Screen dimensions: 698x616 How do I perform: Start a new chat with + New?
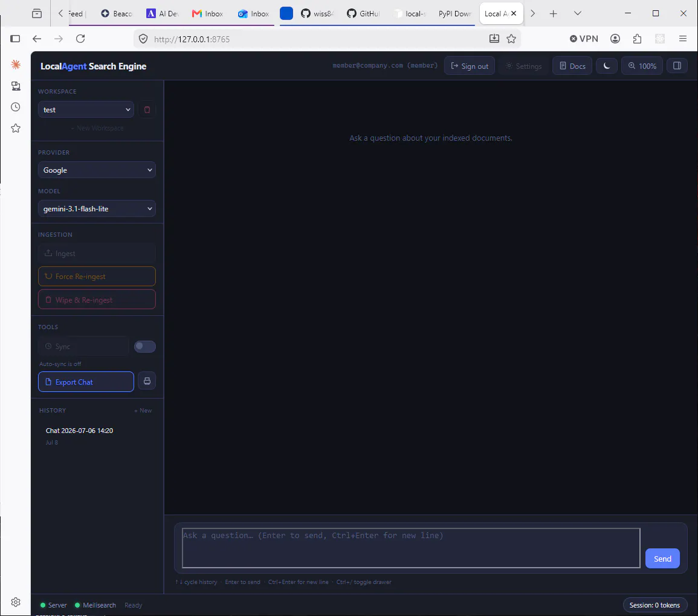click(143, 411)
